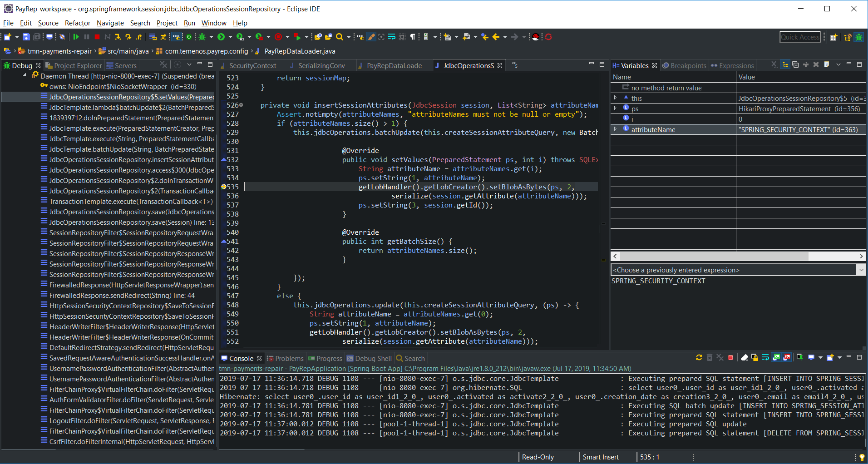Viewport: 868px width, 464px height.
Task: Clear the console with eraser icon
Action: [745, 358]
